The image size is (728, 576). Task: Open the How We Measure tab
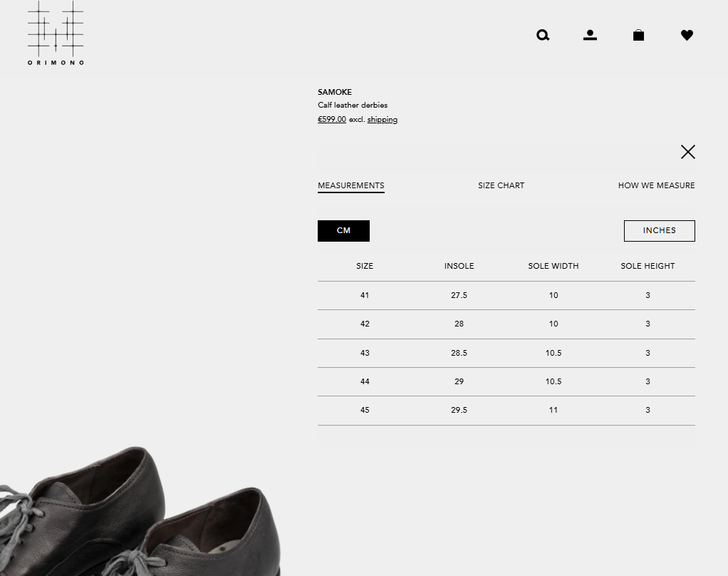pyautogui.click(x=657, y=186)
